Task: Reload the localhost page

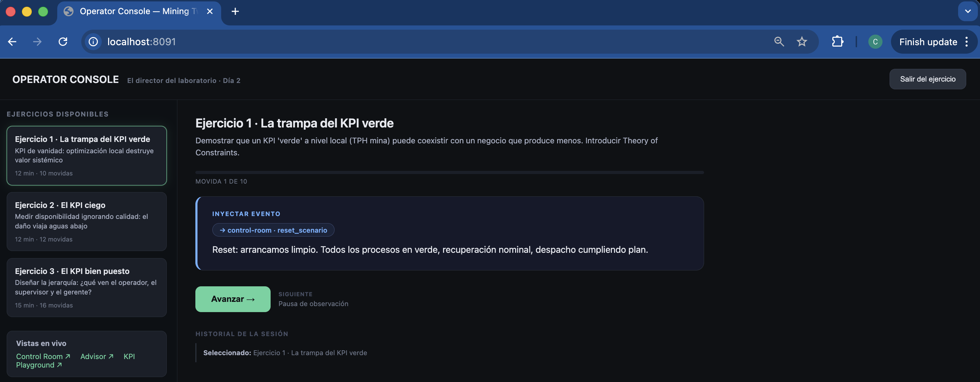Action: pyautogui.click(x=63, y=42)
